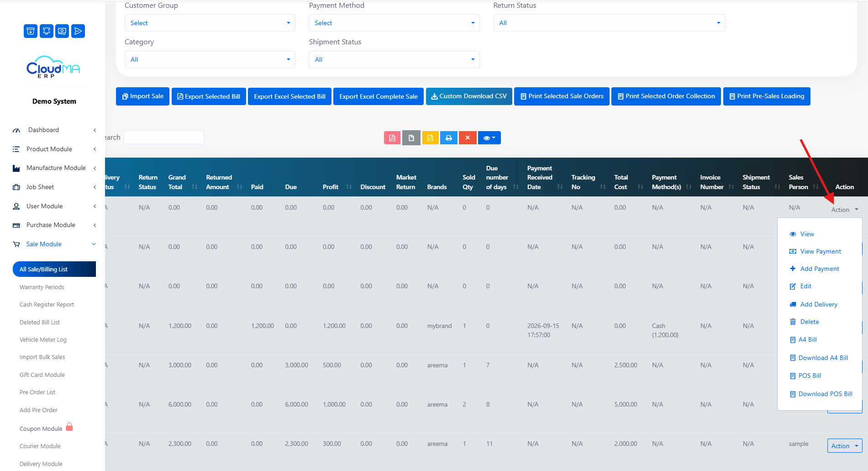The height and width of the screenshot is (471, 868).
Task: Click the PDF export icon button
Action: pyautogui.click(x=392, y=138)
